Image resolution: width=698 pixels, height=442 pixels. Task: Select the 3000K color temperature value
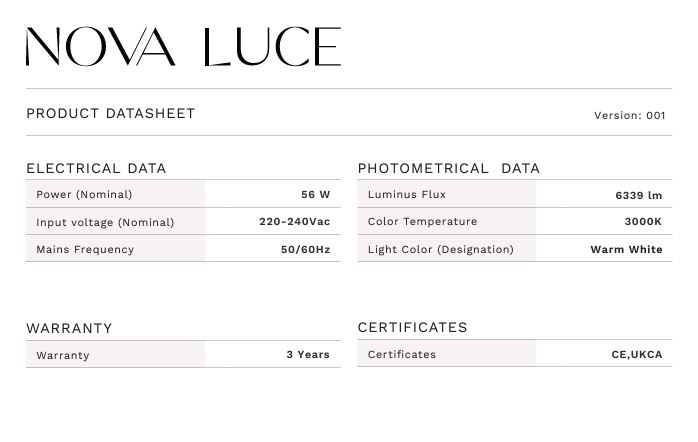643,222
